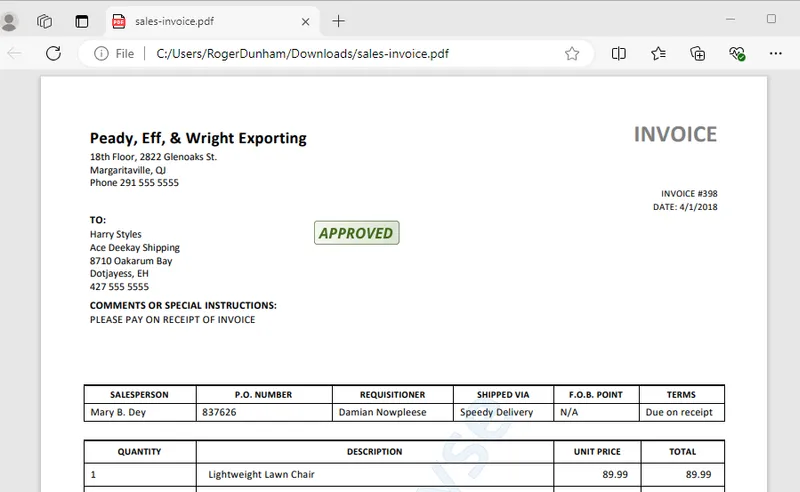Viewport: 800px width, 492px height.
Task: Click Ace Deekay Shipping line
Action: pos(135,248)
